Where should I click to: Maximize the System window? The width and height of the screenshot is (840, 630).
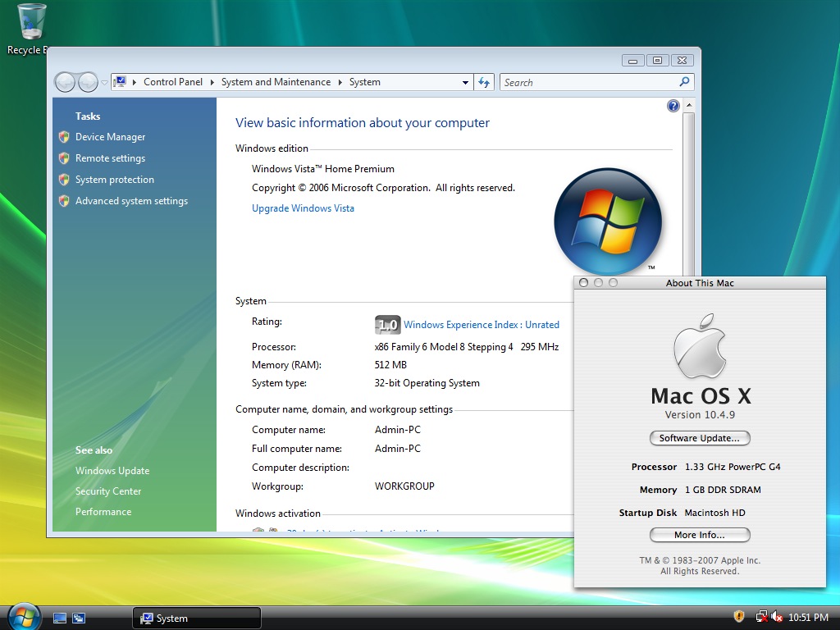point(657,61)
